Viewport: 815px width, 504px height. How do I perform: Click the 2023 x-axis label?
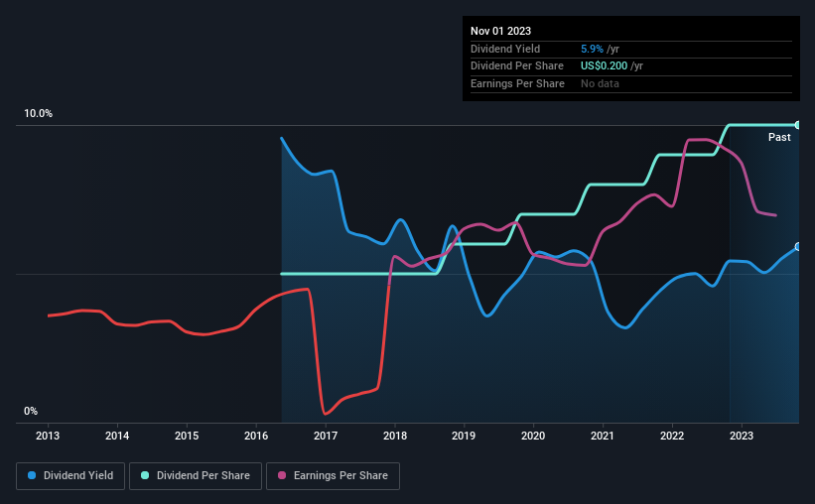742,436
